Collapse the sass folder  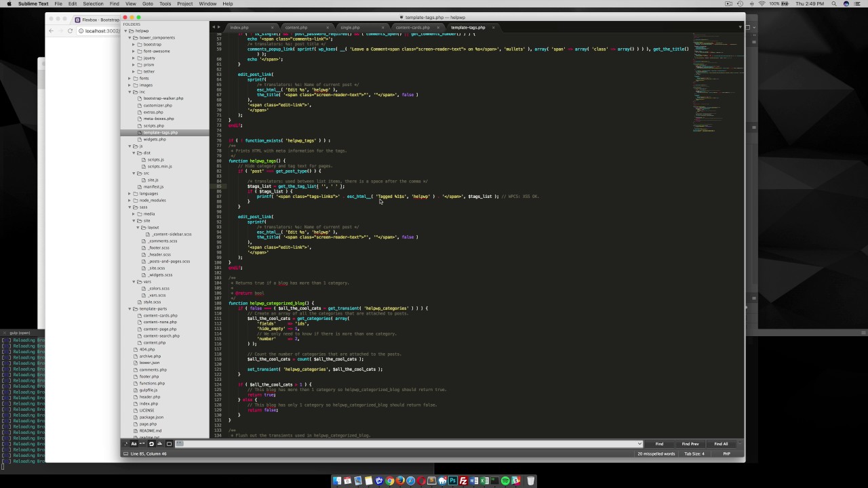[130, 207]
